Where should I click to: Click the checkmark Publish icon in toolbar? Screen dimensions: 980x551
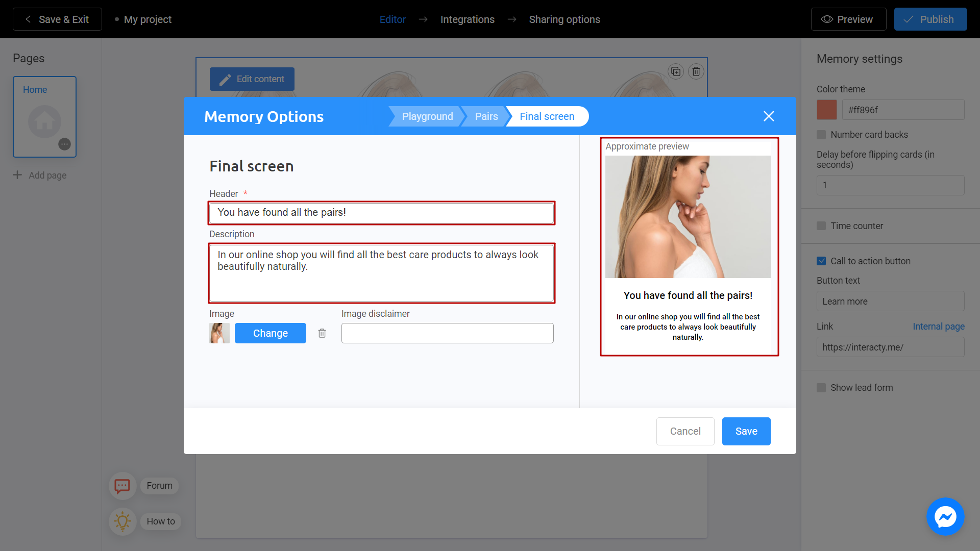[910, 19]
